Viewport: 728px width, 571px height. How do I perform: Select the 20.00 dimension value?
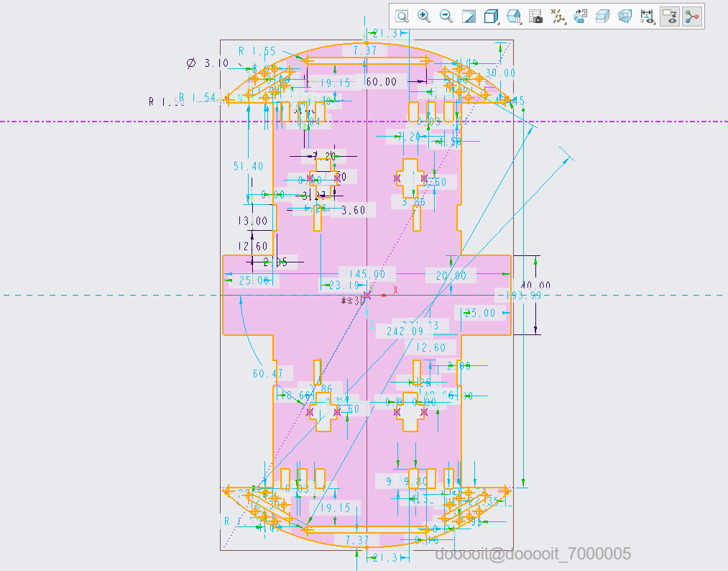coord(451,276)
